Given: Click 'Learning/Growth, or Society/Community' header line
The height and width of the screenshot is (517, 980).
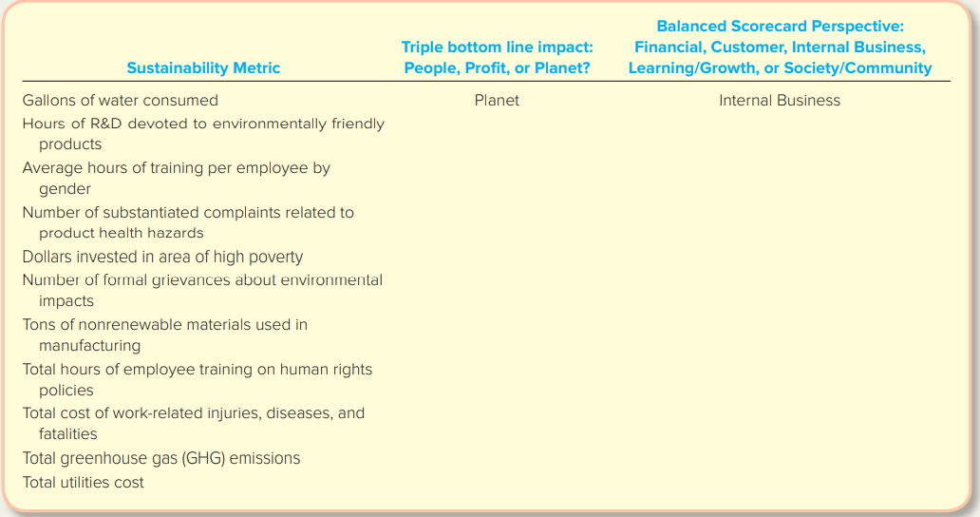Looking at the screenshot, I should pos(780,67).
